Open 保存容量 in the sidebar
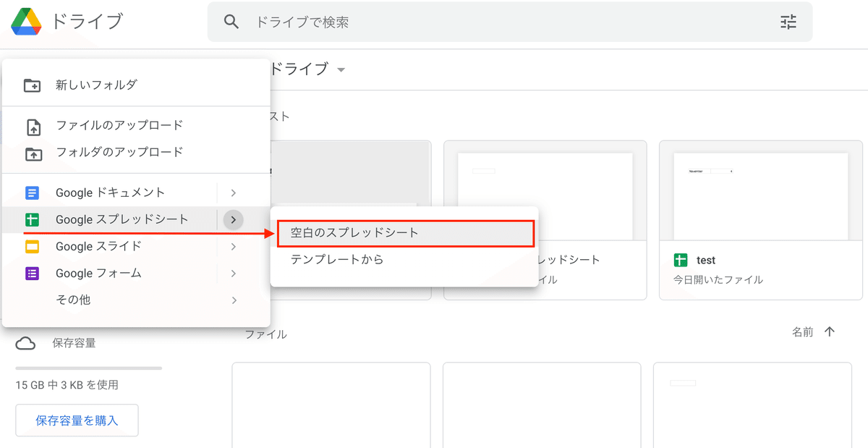 pos(74,343)
